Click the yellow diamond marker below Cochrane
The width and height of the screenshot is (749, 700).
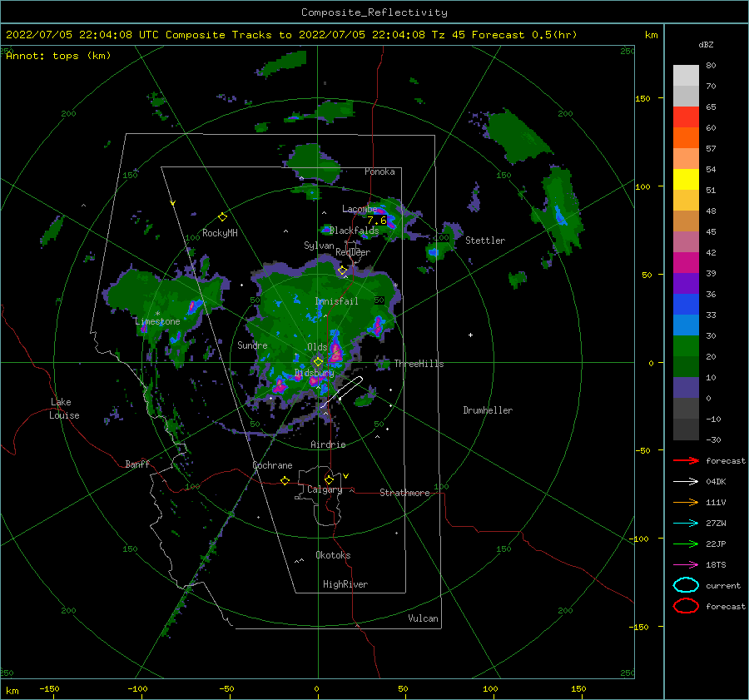pyautogui.click(x=285, y=480)
